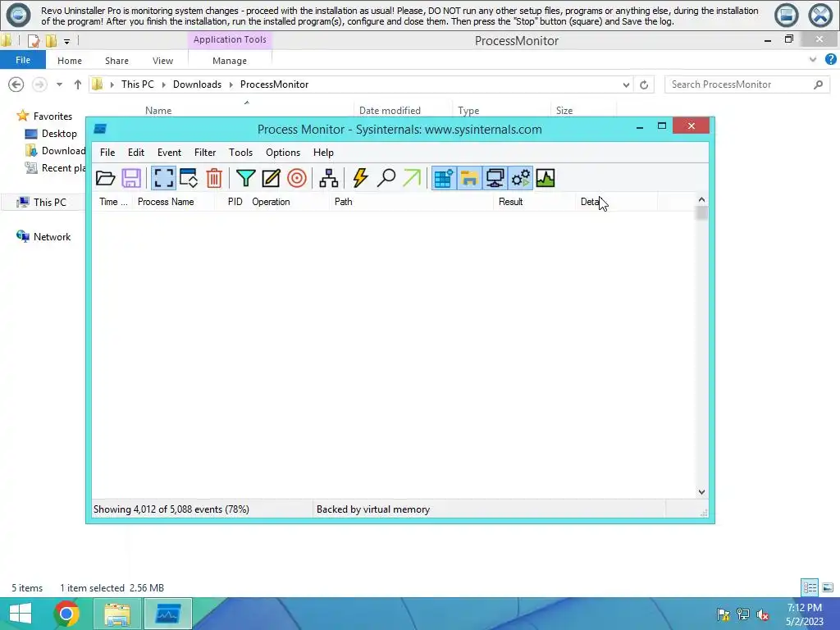The width and height of the screenshot is (840, 630).
Task: Select This PC in navigation pane
Action: (x=42, y=203)
